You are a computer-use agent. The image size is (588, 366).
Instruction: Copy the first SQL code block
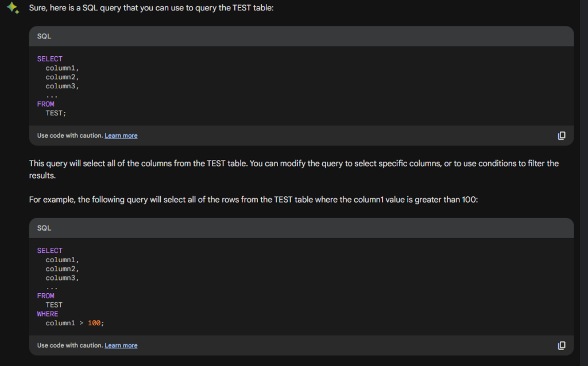click(562, 135)
